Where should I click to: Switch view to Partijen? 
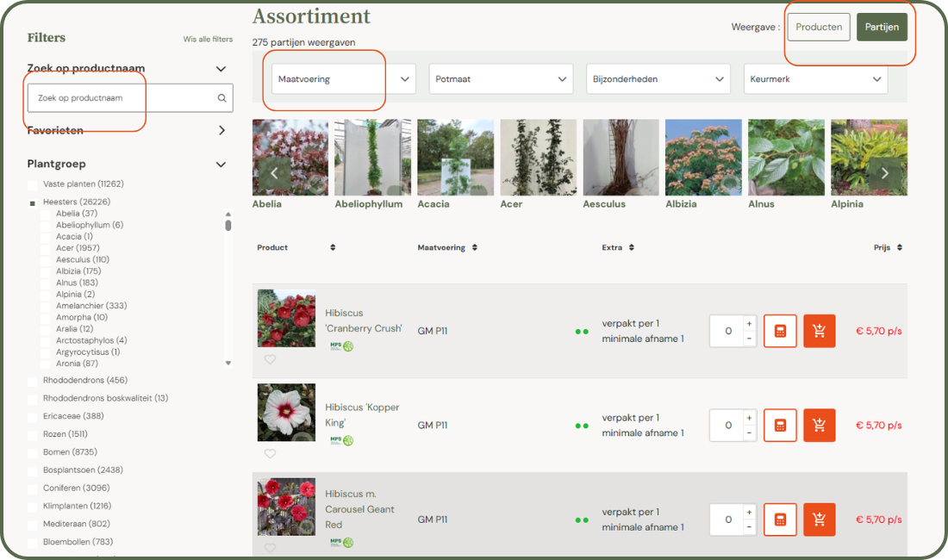(882, 28)
